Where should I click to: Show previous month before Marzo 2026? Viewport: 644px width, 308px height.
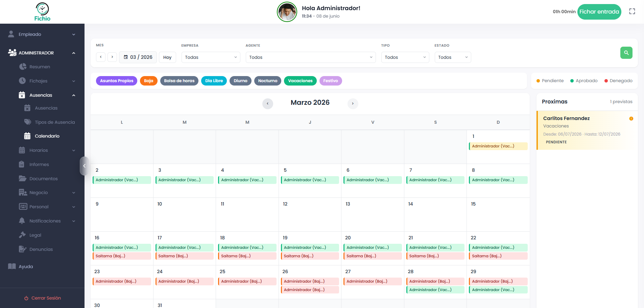coord(268,103)
